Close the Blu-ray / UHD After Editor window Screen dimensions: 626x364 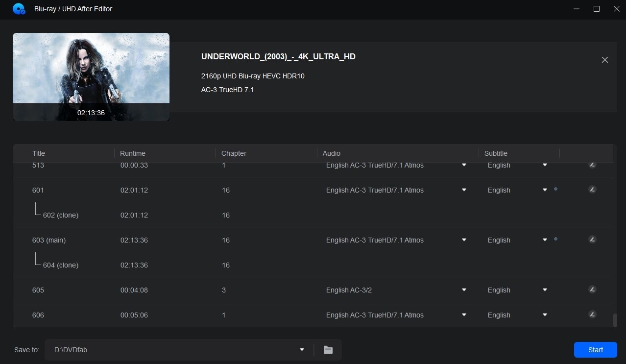(616, 9)
